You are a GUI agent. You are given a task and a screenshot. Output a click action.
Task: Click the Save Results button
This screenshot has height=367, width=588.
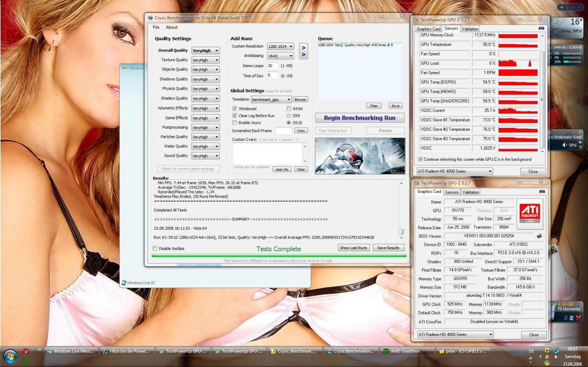pyautogui.click(x=388, y=248)
